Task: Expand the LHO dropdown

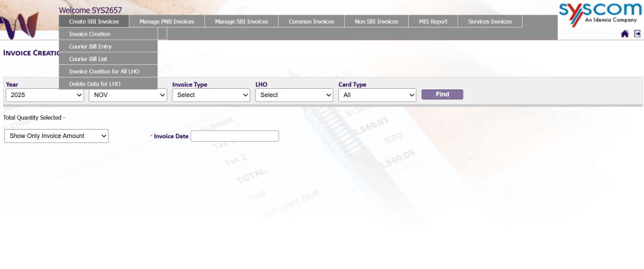Action: pos(294,95)
